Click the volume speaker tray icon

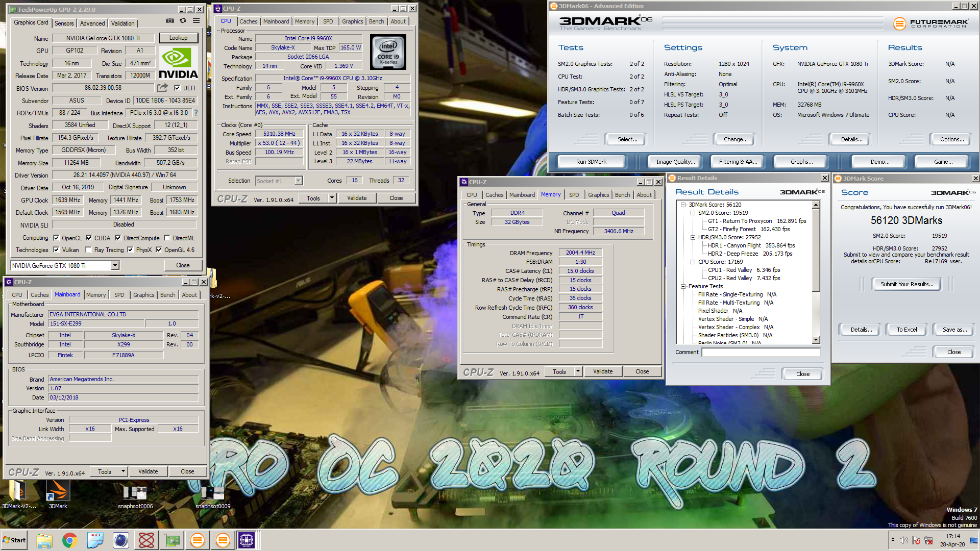click(904, 540)
